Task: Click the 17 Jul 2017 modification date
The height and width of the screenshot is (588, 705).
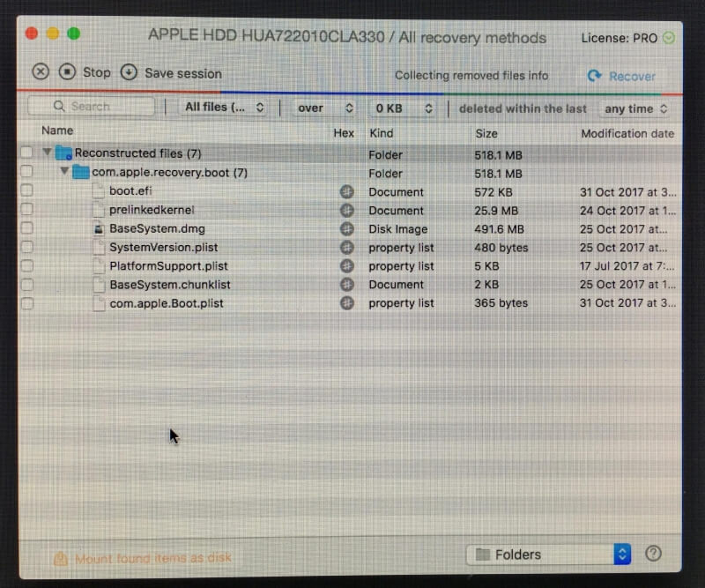Action: tap(627, 266)
